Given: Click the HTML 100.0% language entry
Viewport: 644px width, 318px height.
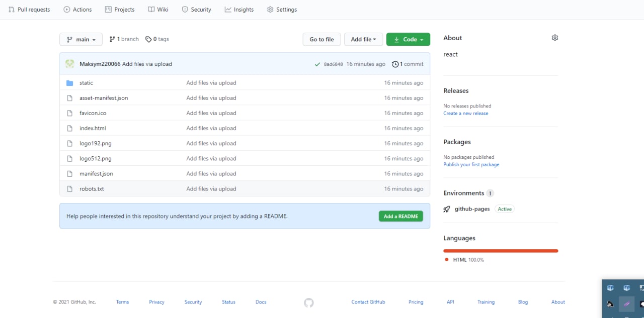Looking at the screenshot, I should [464, 260].
